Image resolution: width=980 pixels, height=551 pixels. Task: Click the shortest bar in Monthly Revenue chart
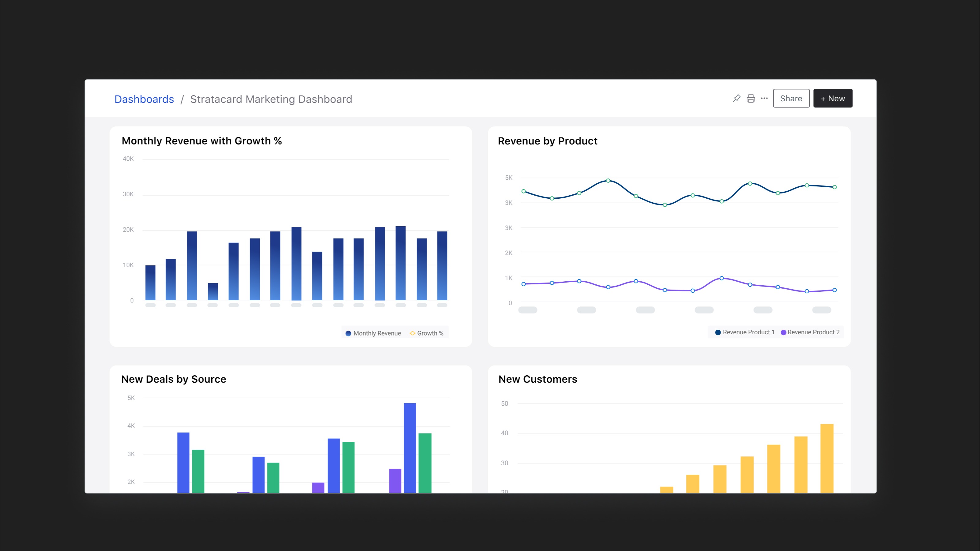click(x=213, y=291)
